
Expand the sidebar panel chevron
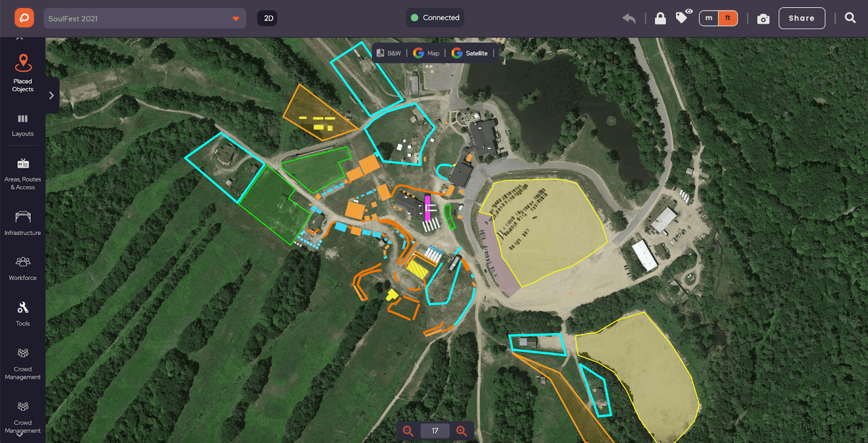click(x=52, y=96)
